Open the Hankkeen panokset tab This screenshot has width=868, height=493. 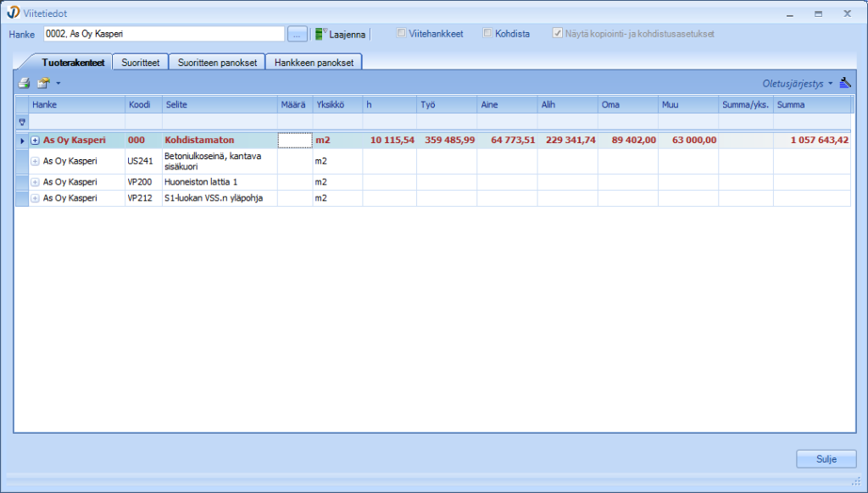[x=314, y=62]
